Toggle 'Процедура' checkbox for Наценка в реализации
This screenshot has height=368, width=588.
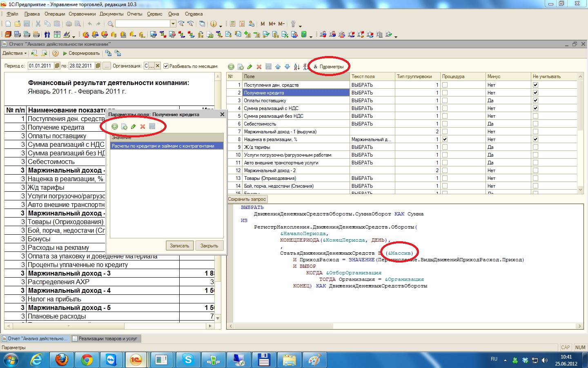click(x=445, y=139)
